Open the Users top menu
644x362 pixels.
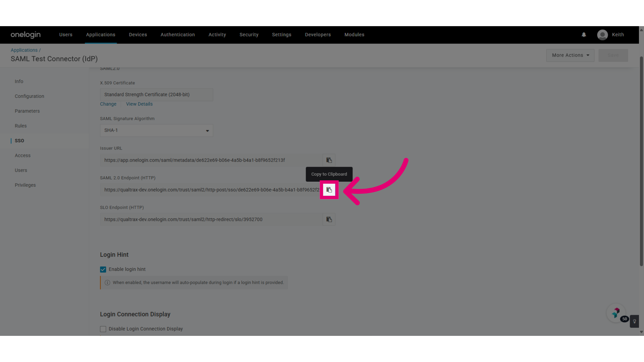click(x=66, y=35)
